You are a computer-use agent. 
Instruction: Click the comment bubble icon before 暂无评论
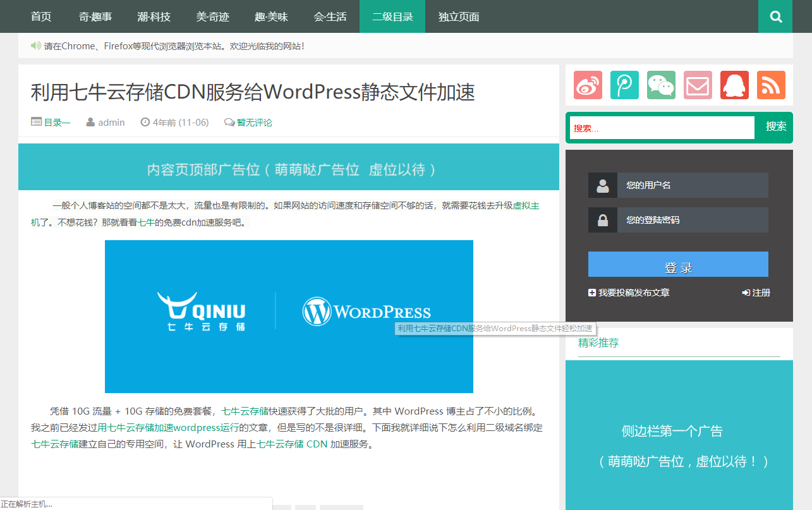pos(229,122)
